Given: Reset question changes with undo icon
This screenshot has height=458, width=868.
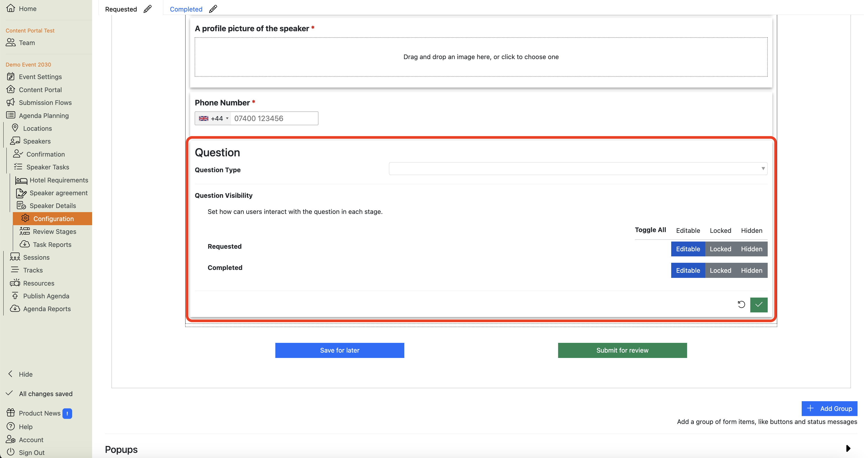Looking at the screenshot, I should point(741,304).
